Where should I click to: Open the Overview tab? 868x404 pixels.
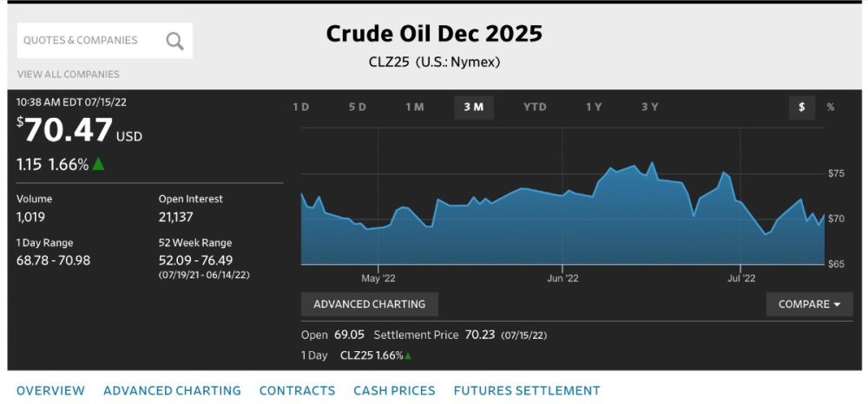tap(50, 391)
